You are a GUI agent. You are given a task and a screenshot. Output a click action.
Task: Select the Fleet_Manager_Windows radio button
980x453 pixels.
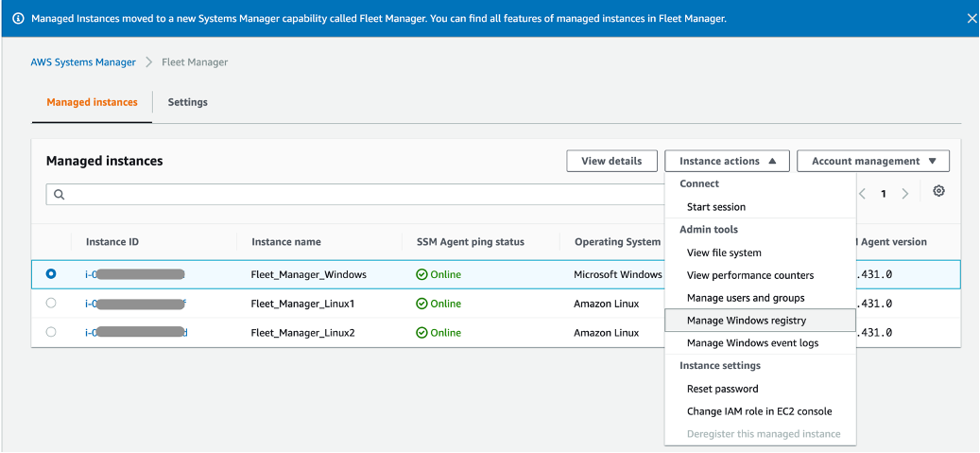tap(51, 274)
